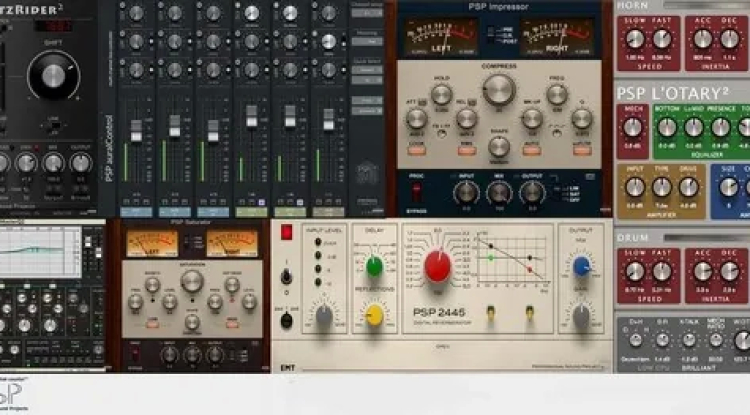
Task: Click the large SHIFT knob on the TzRider plugin
Action: 53,76
